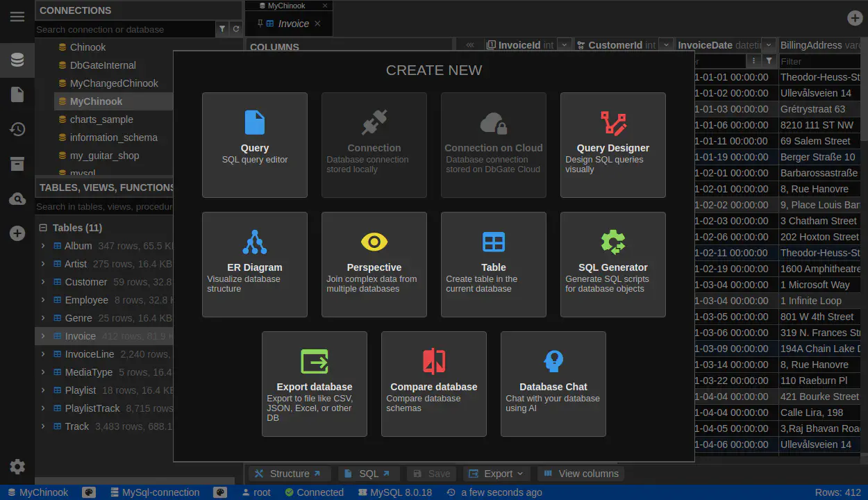Open the Query SQL editor tile
The image size is (868, 500).
[x=254, y=145]
